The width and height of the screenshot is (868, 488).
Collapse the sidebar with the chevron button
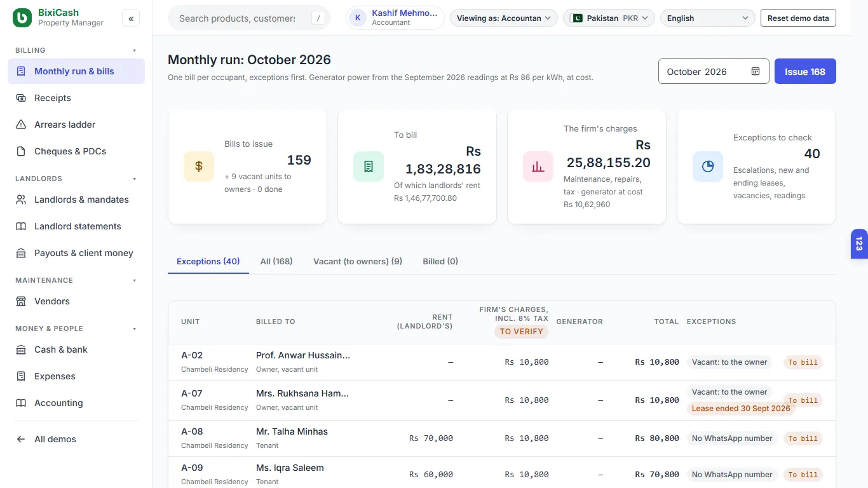tap(131, 18)
